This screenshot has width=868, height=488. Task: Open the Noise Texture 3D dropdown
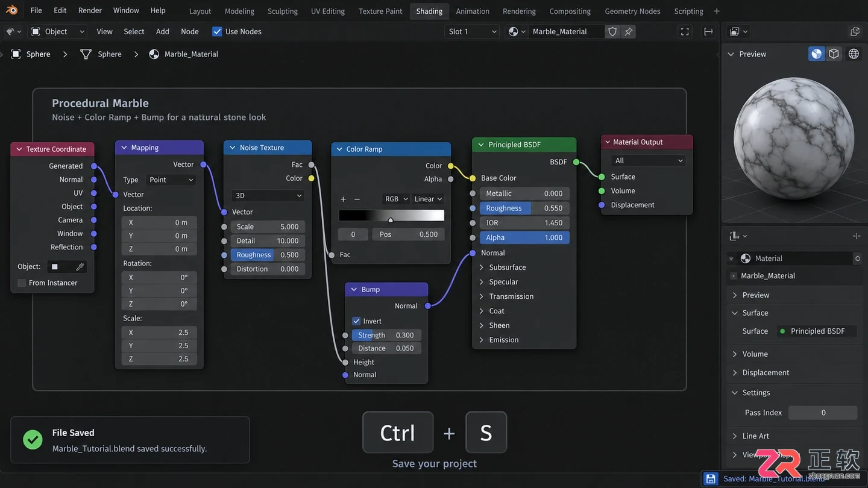(268, 195)
